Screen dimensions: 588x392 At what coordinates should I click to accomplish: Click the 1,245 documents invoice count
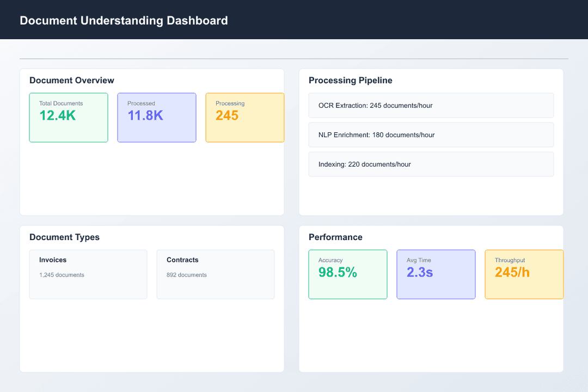click(62, 275)
